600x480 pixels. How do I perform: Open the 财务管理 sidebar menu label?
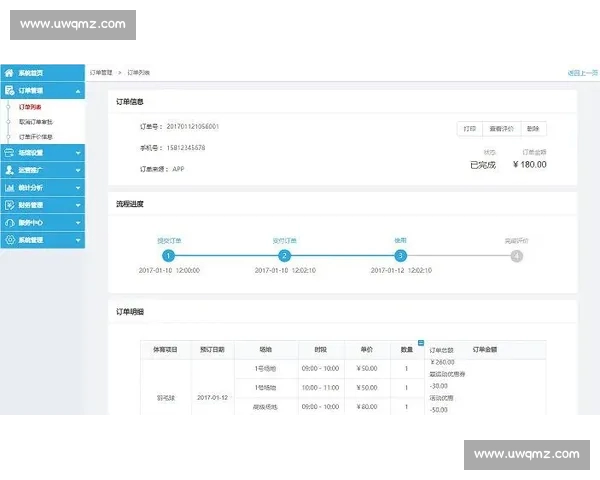coord(31,205)
